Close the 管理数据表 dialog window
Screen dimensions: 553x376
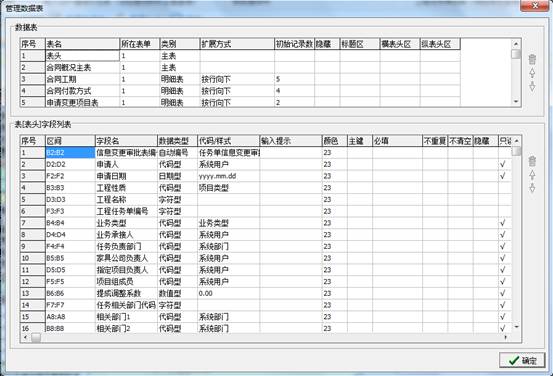coord(535,6)
